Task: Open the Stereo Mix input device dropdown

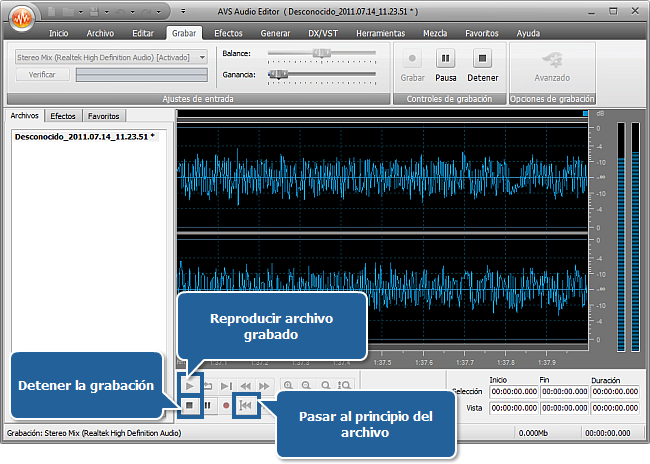Action: click(x=202, y=57)
